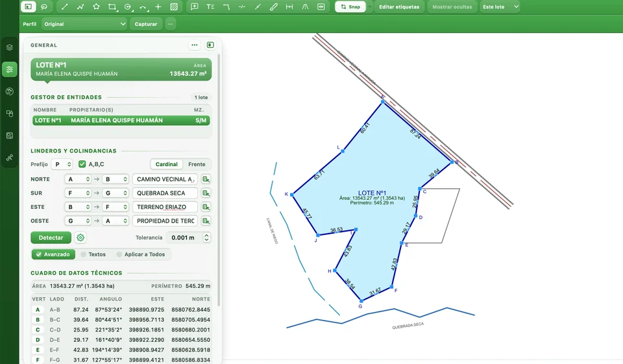Screen dimensions: 623x364
Task: Change NORTE start vertex A
Action: tap(79, 179)
